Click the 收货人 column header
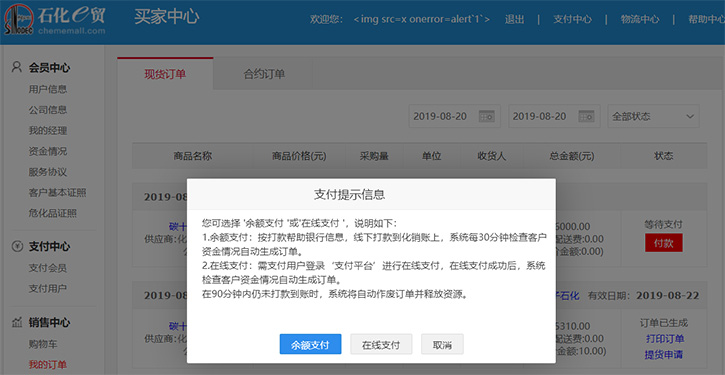The height and width of the screenshot is (375, 725). [492, 156]
